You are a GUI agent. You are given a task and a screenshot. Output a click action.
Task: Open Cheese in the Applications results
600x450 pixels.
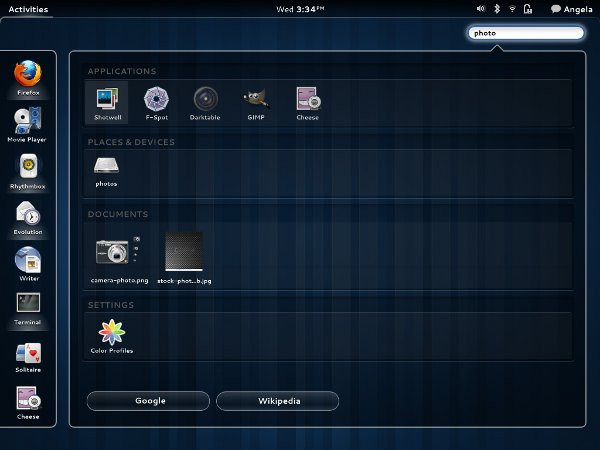pos(307,100)
